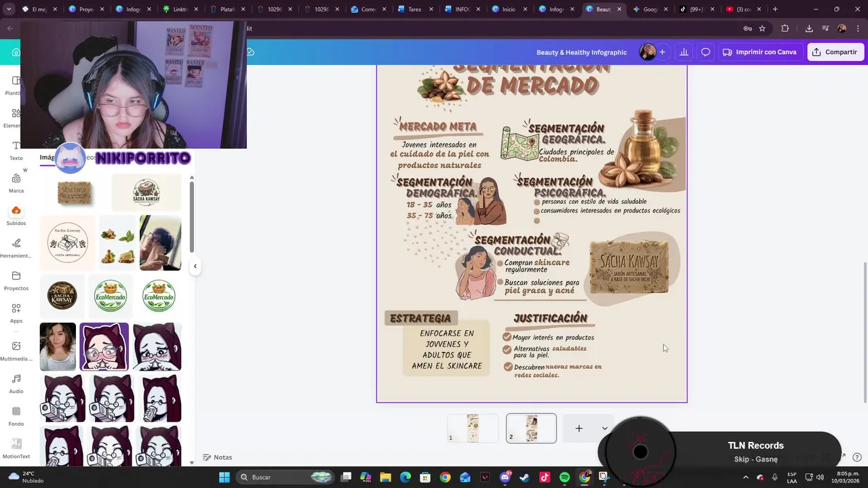868x488 pixels.
Task: Switch to the Google browser tab
Action: point(650,9)
